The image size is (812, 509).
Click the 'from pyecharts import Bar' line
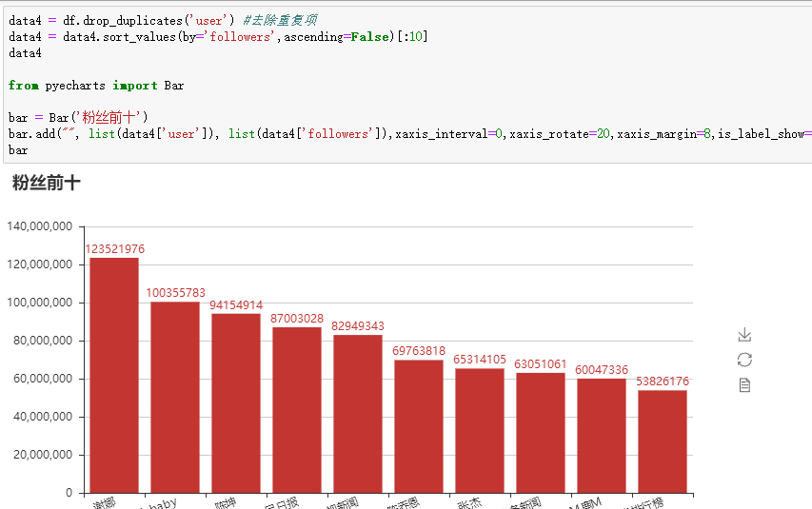(96, 86)
